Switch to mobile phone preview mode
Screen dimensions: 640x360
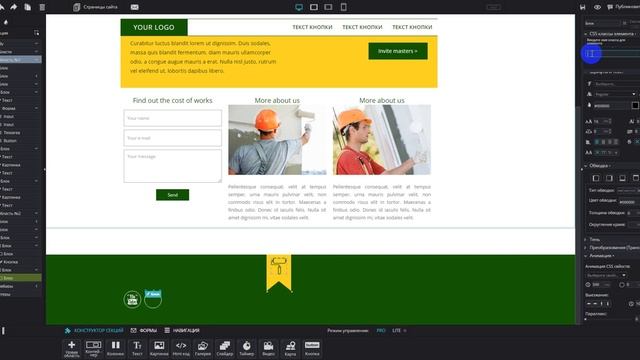(344, 7)
